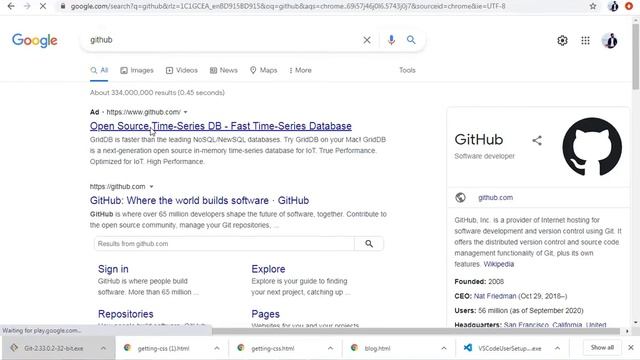Click the browser address bar URL

tap(288, 6)
